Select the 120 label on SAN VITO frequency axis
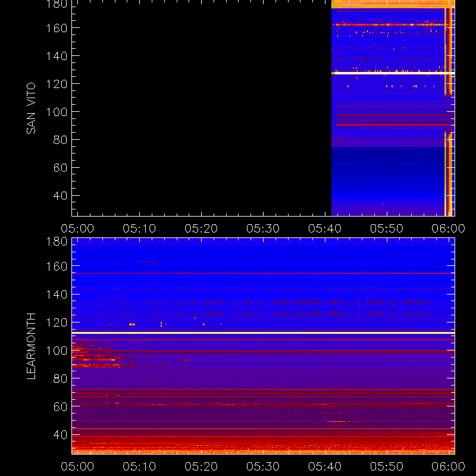 click(x=57, y=84)
